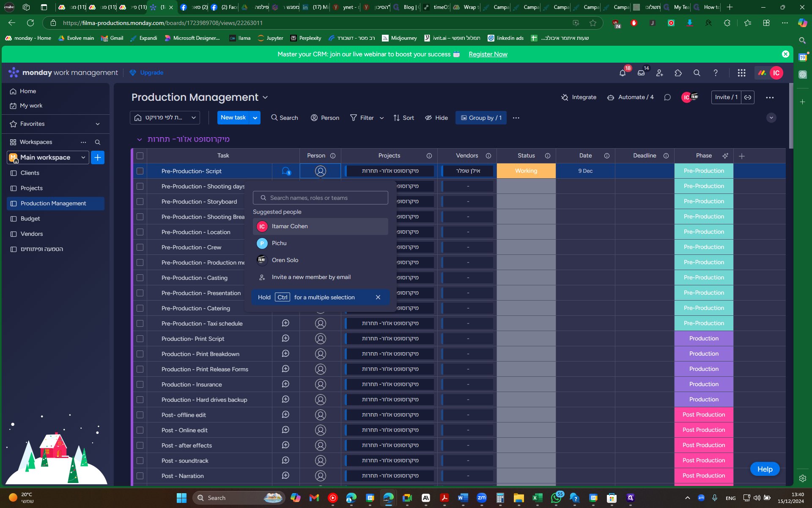This screenshot has width=812, height=508.
Task: Click the top-bar search magnifier
Action: click(x=697, y=73)
